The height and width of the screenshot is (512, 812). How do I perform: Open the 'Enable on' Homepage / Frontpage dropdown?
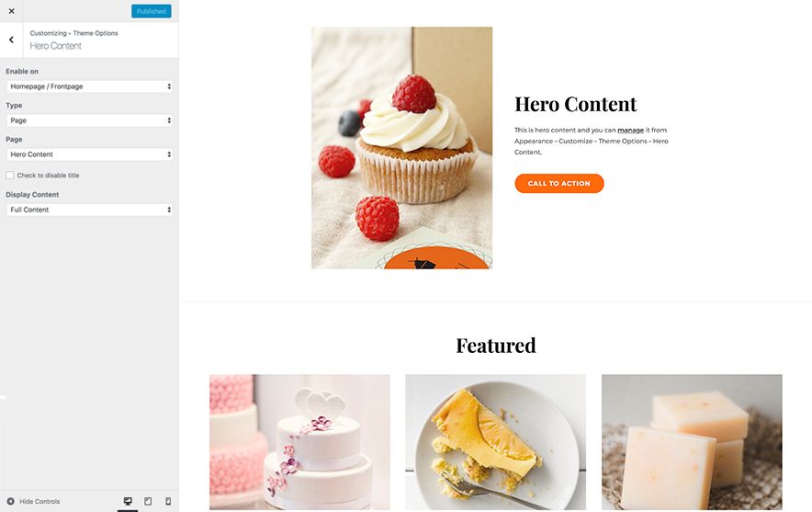pos(90,86)
